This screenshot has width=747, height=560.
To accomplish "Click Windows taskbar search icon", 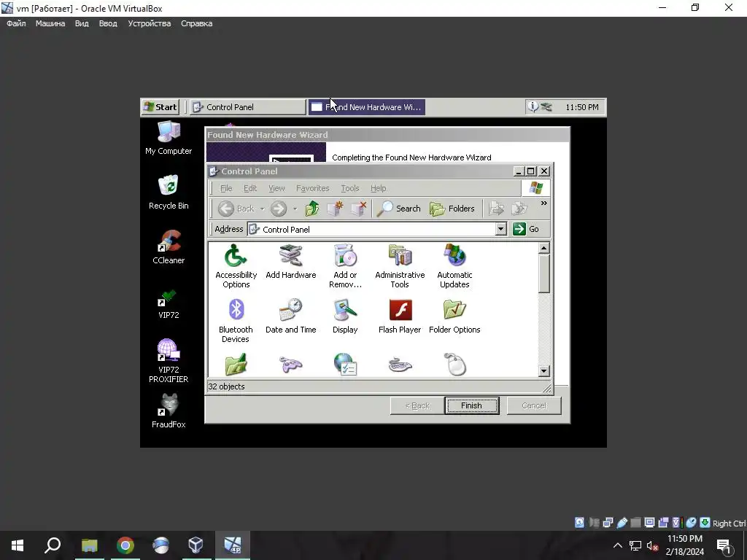I will [x=53, y=545].
